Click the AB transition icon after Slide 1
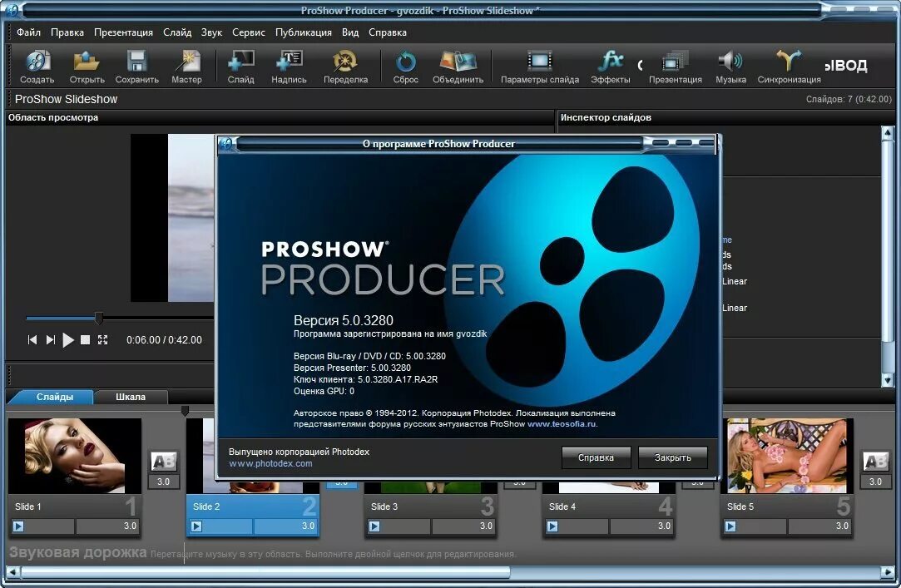 click(164, 462)
